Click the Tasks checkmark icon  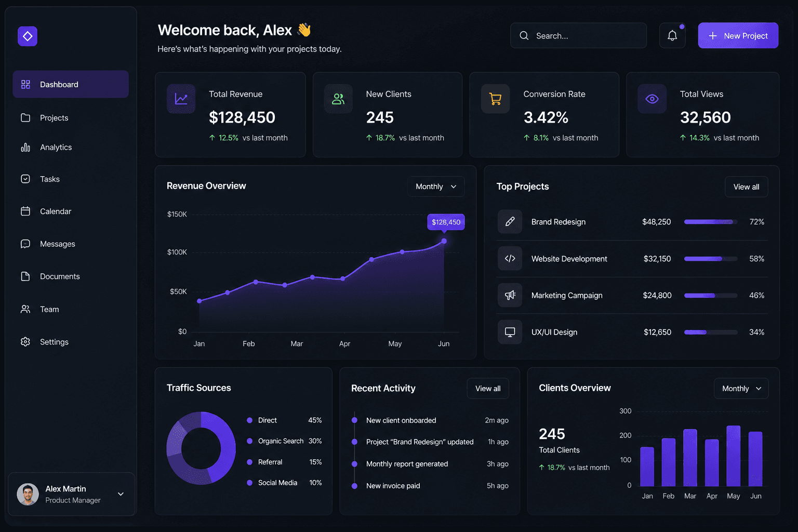pyautogui.click(x=25, y=179)
